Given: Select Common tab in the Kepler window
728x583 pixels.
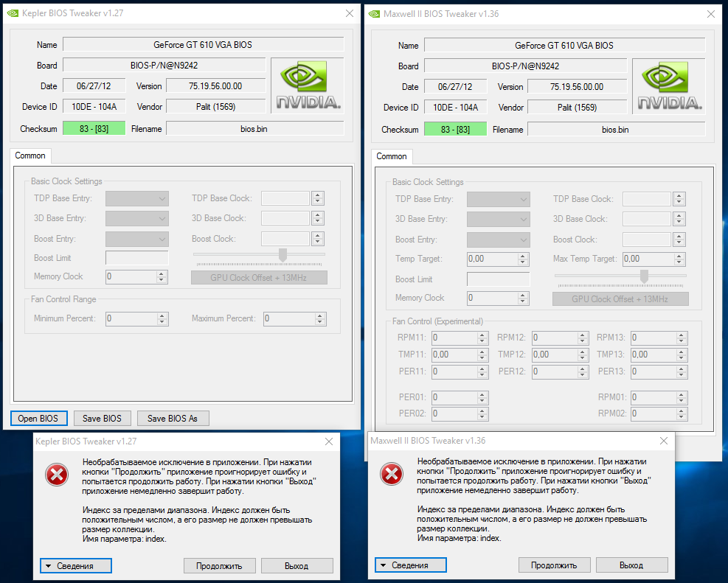Looking at the screenshot, I should click(x=30, y=156).
